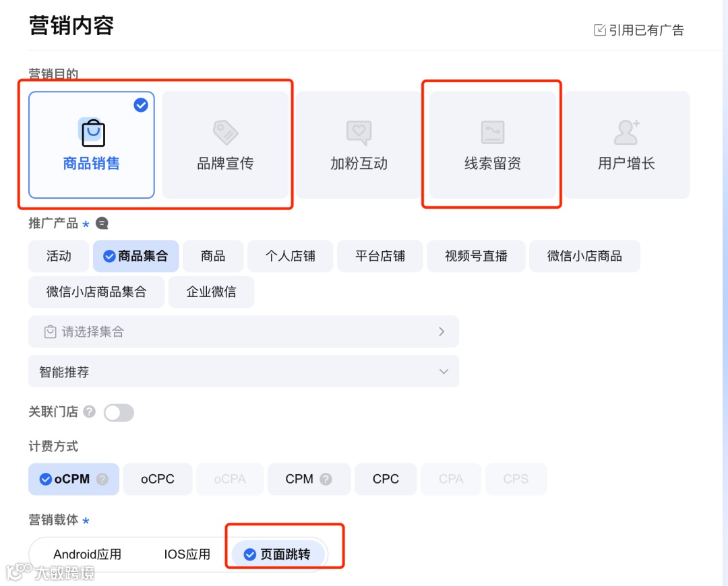
Task: Switch to Android应用 carrier option
Action: point(88,554)
